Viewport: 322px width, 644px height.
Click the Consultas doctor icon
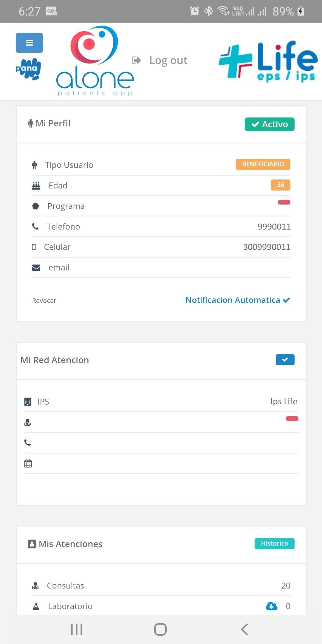[x=35, y=586]
